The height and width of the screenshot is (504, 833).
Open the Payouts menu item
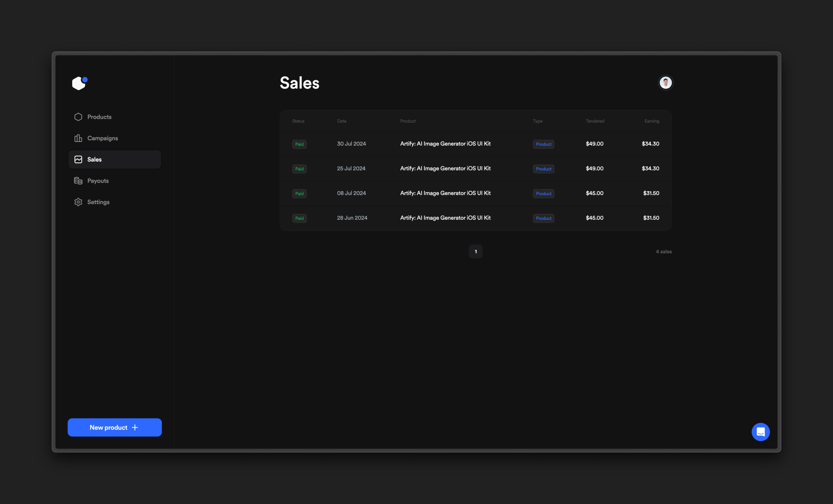(x=98, y=181)
